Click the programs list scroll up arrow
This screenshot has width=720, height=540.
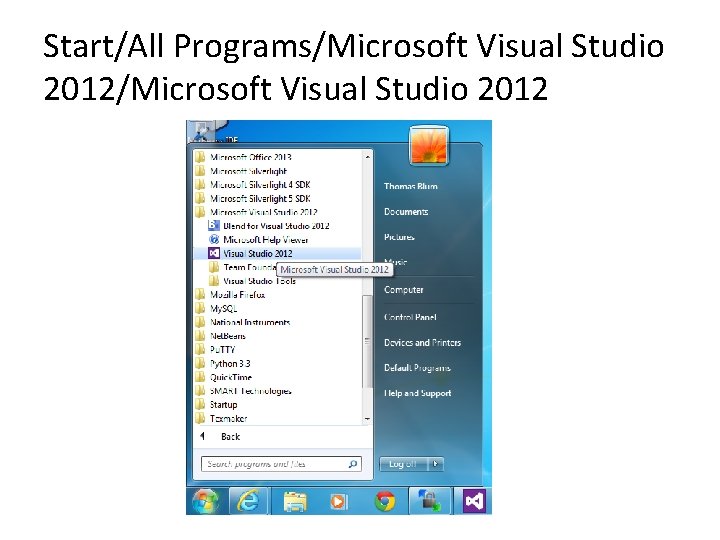pos(367,157)
